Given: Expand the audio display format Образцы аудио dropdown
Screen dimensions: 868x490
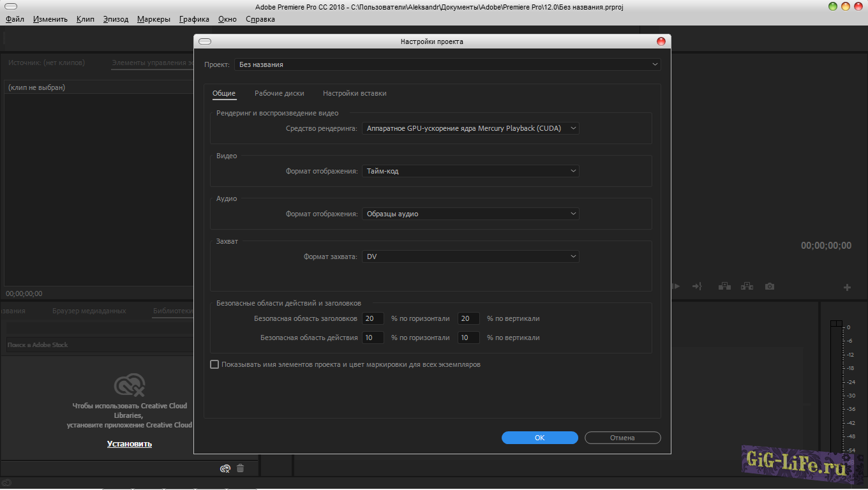Looking at the screenshot, I should (x=470, y=214).
